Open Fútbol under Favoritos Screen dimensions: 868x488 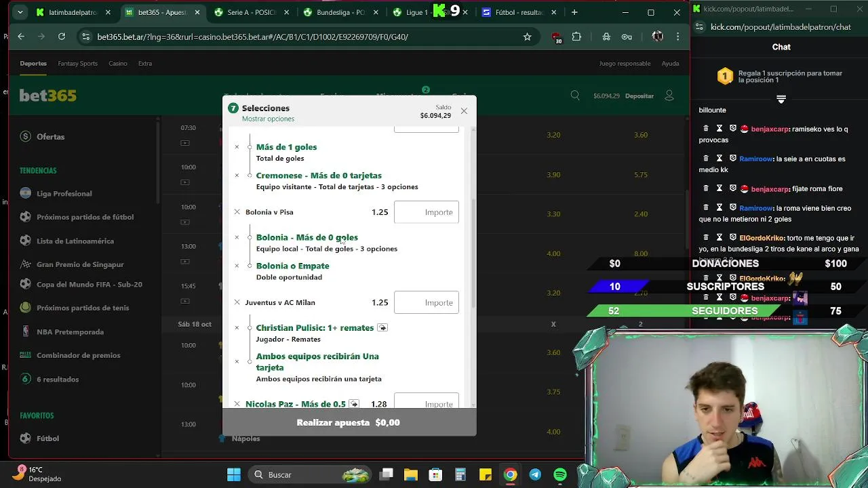[47, 439]
